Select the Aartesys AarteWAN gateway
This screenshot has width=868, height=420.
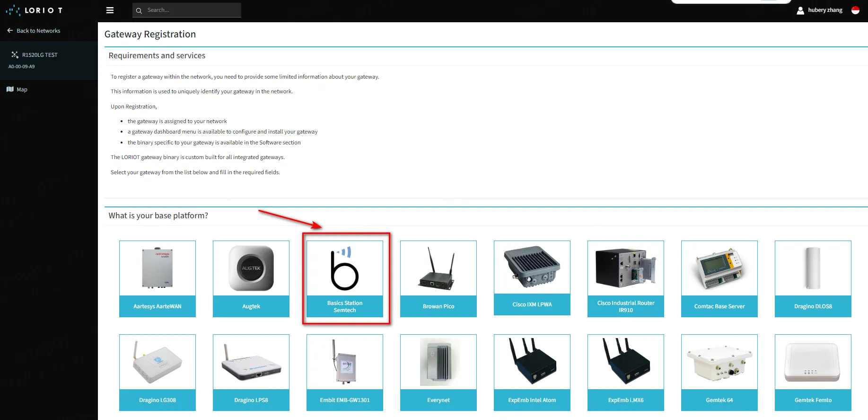click(x=158, y=278)
